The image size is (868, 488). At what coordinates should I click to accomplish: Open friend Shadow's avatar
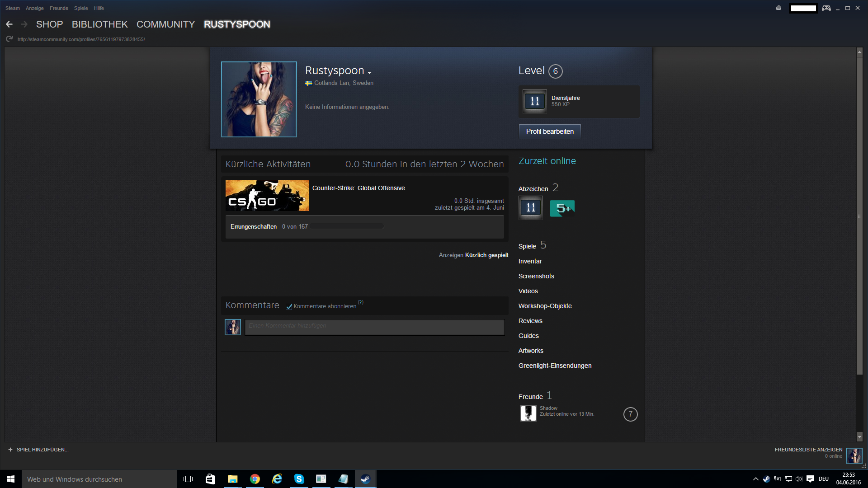click(528, 413)
